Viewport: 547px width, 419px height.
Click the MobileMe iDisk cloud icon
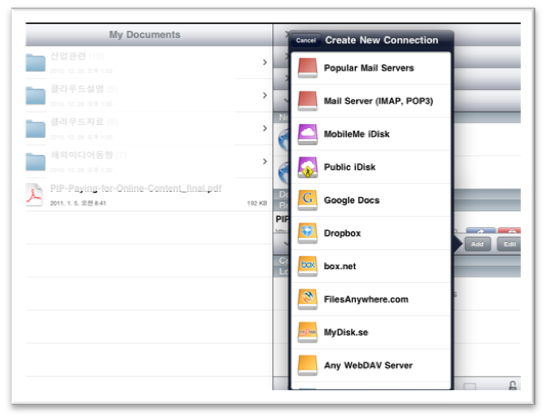click(307, 134)
